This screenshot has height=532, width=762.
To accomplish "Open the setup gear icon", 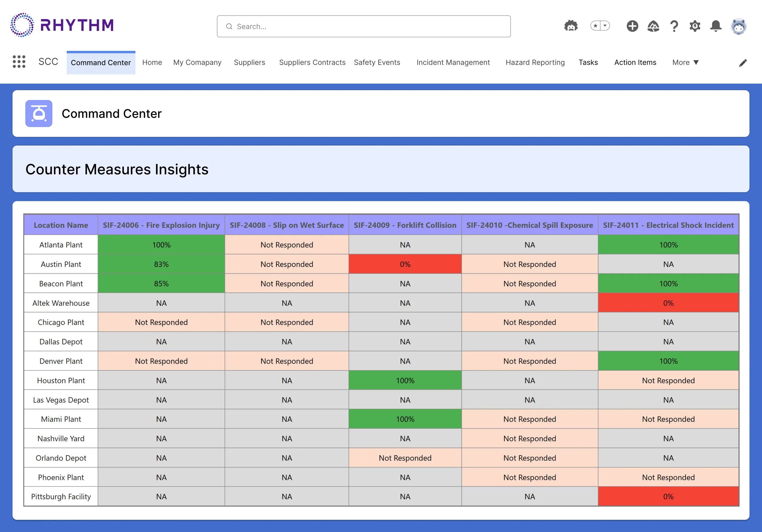I will 695,26.
